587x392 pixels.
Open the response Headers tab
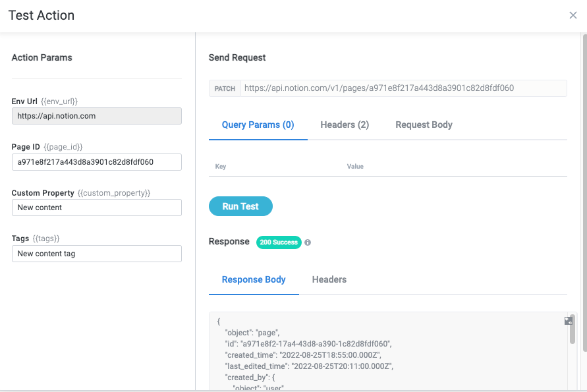[329, 279]
